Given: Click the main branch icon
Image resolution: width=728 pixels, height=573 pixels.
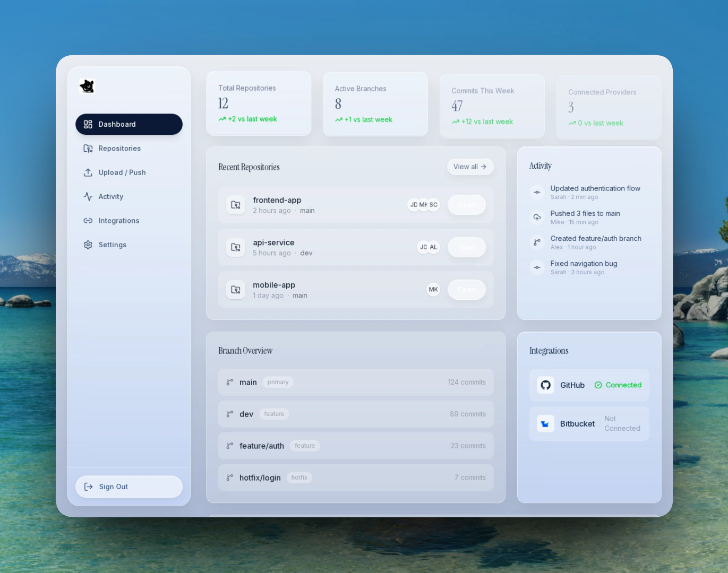Looking at the screenshot, I should click(x=230, y=382).
